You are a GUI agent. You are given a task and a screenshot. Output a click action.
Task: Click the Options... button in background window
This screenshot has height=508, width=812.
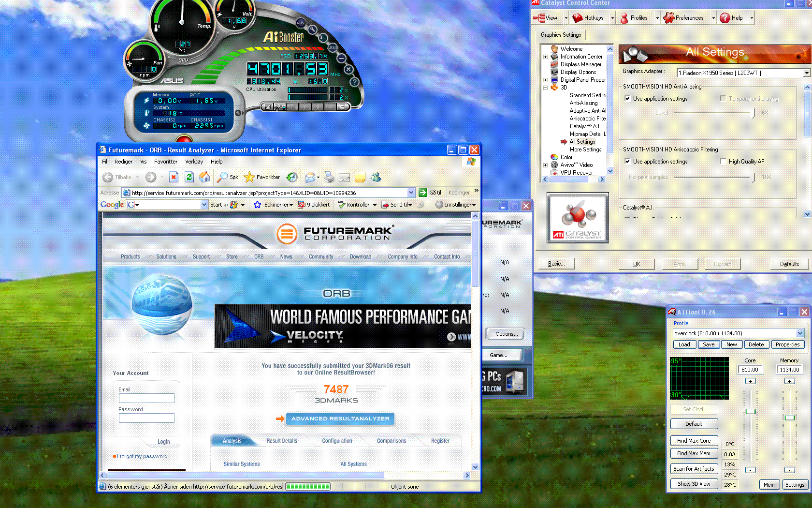tap(507, 334)
